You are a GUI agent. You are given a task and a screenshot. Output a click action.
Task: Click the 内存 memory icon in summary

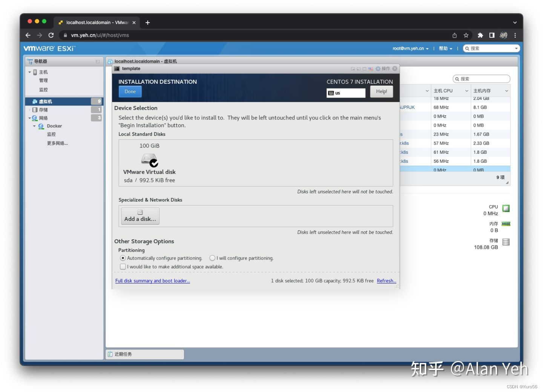pyautogui.click(x=506, y=224)
